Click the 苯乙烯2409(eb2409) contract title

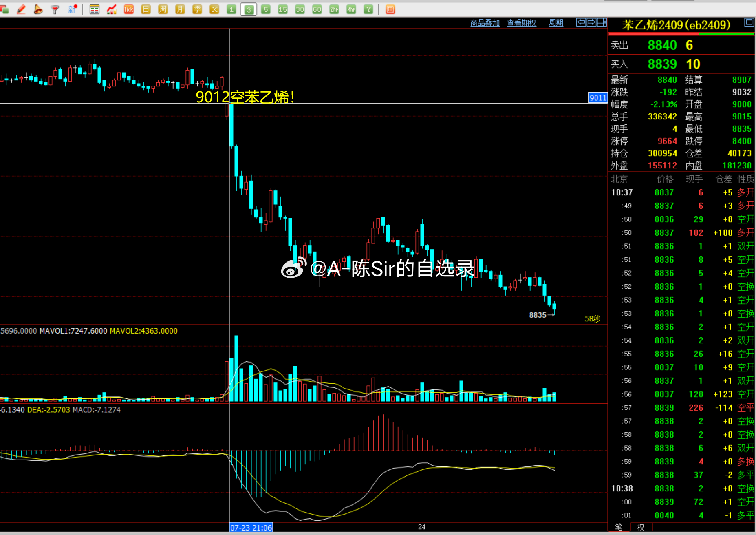click(677, 25)
